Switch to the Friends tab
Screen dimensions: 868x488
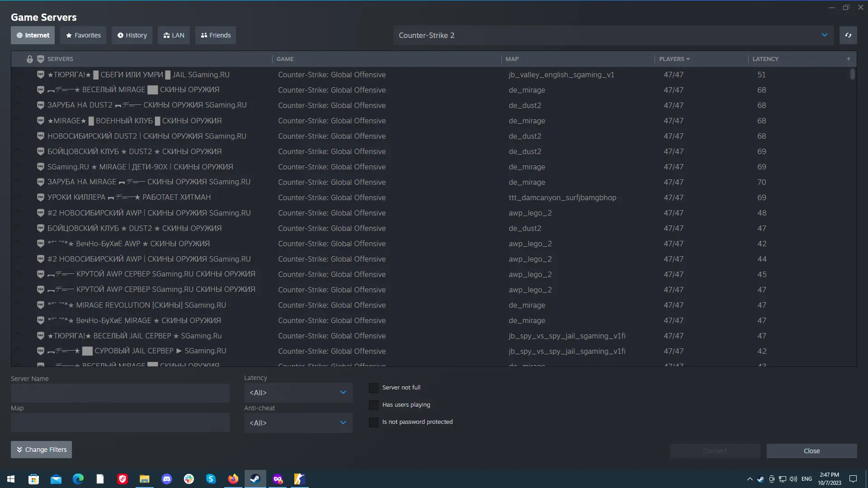(x=216, y=35)
